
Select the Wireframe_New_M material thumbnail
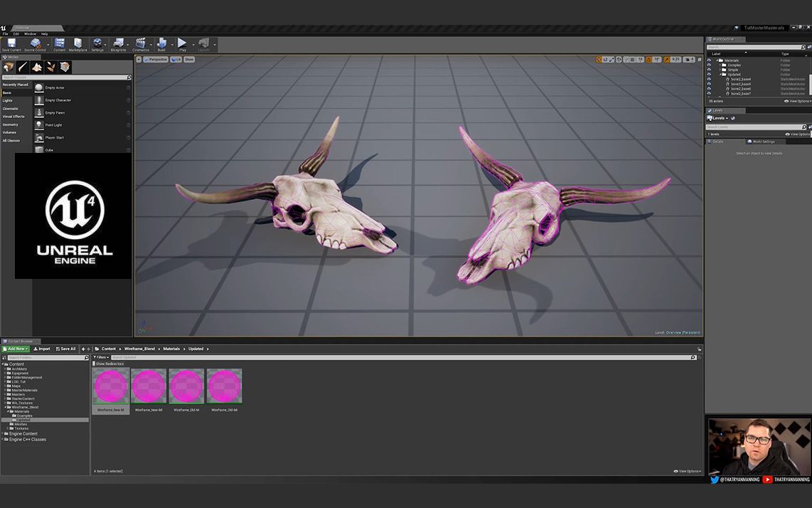click(x=110, y=385)
